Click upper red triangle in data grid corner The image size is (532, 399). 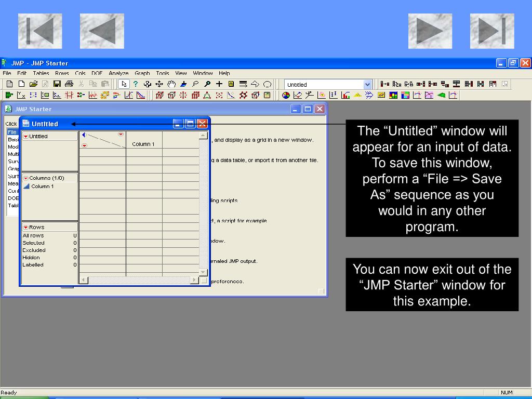point(121,135)
